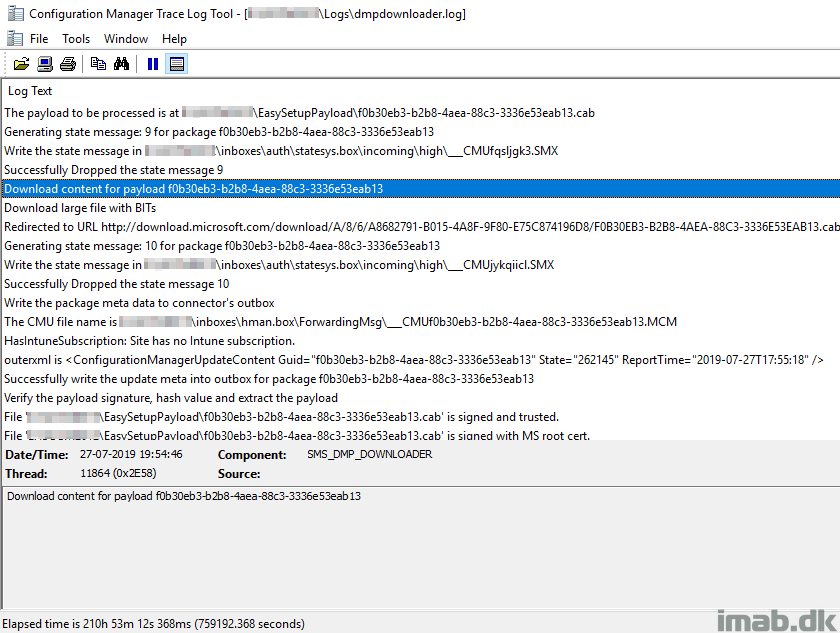Click the application icon in title bar
The image size is (840, 633).
point(16,13)
